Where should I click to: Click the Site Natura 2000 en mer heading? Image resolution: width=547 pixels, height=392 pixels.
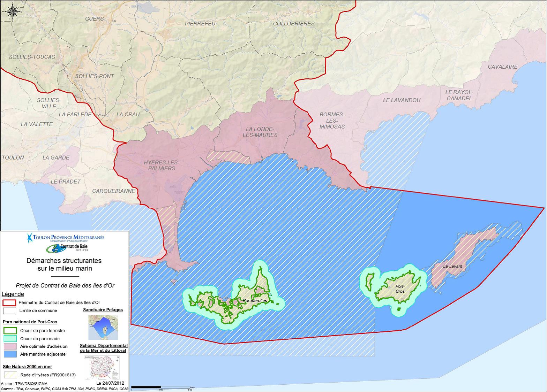27,367
